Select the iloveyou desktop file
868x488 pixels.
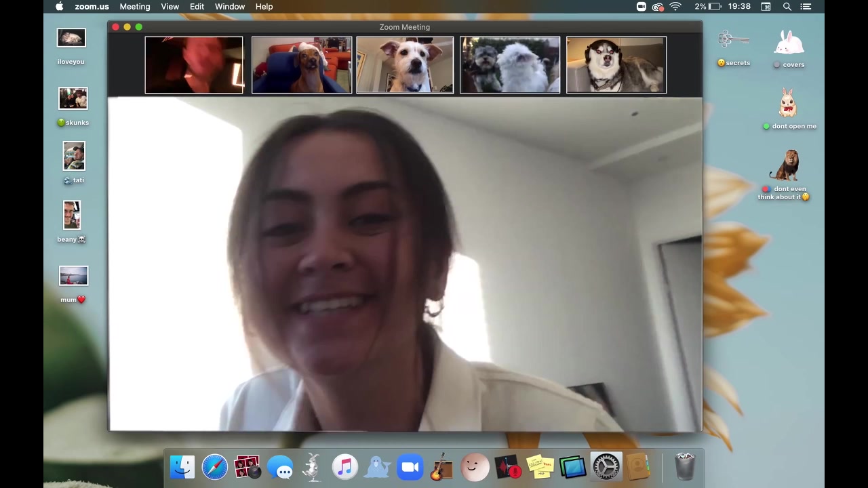click(71, 46)
